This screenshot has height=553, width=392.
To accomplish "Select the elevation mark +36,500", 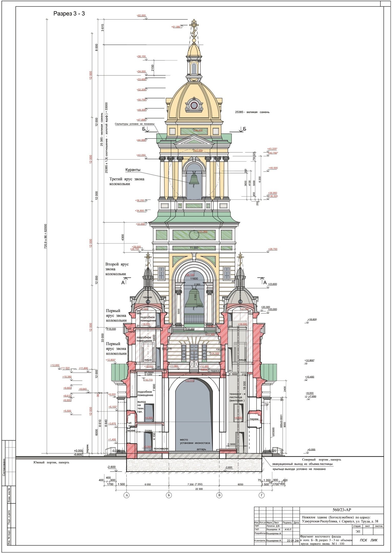I will coord(273,196).
